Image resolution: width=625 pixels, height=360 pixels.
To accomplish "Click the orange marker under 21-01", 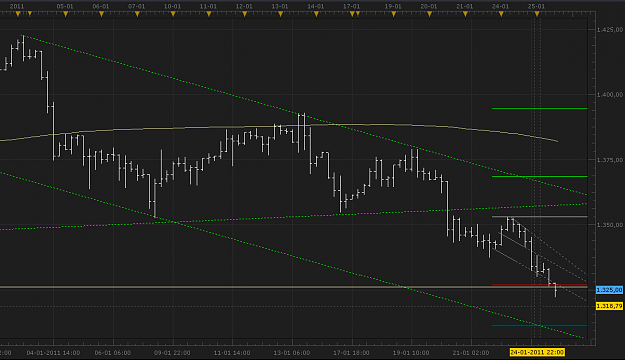I will point(465,14).
